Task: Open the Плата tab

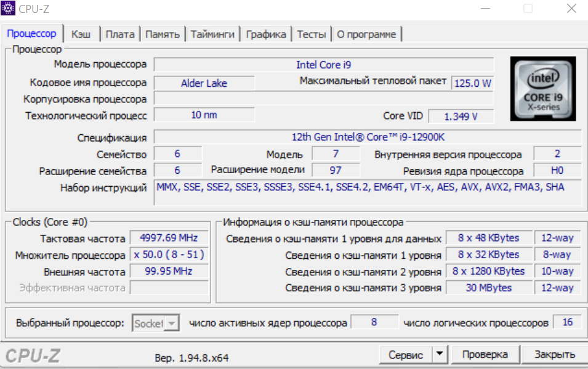Action: [120, 34]
